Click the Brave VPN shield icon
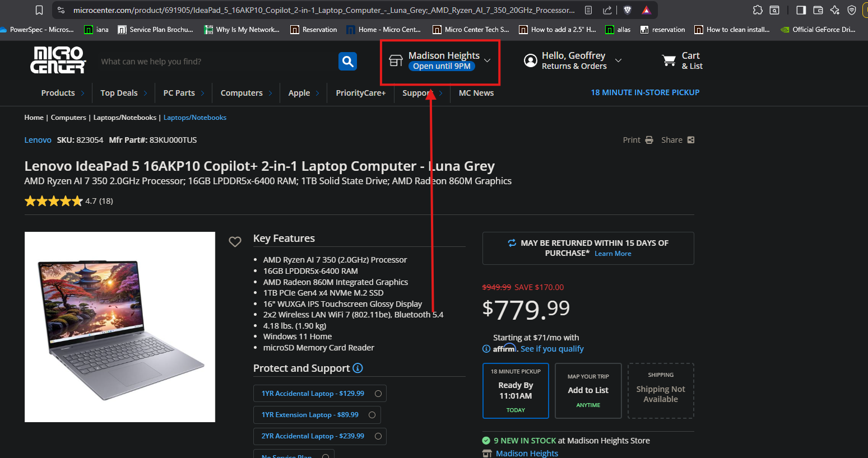Screen dimensions: 868x458 852,10
